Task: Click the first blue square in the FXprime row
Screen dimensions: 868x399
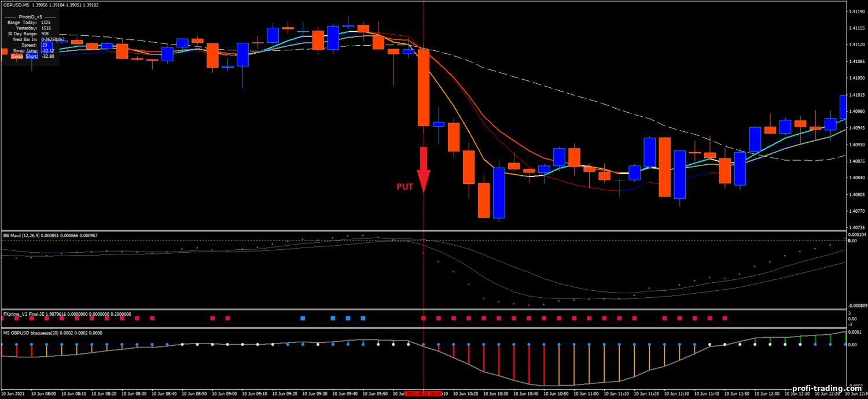Action: click(x=303, y=318)
